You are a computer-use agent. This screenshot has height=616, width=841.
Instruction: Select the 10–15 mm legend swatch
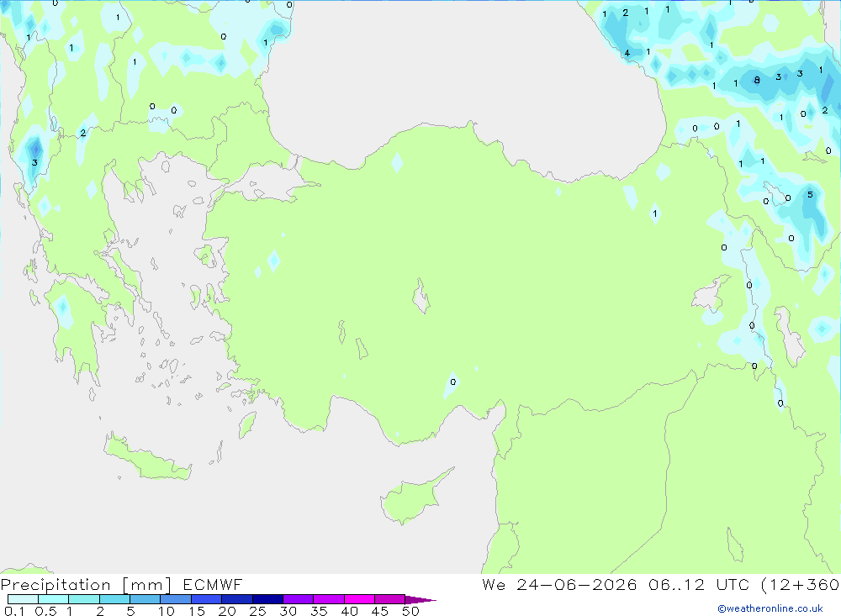click(x=176, y=599)
